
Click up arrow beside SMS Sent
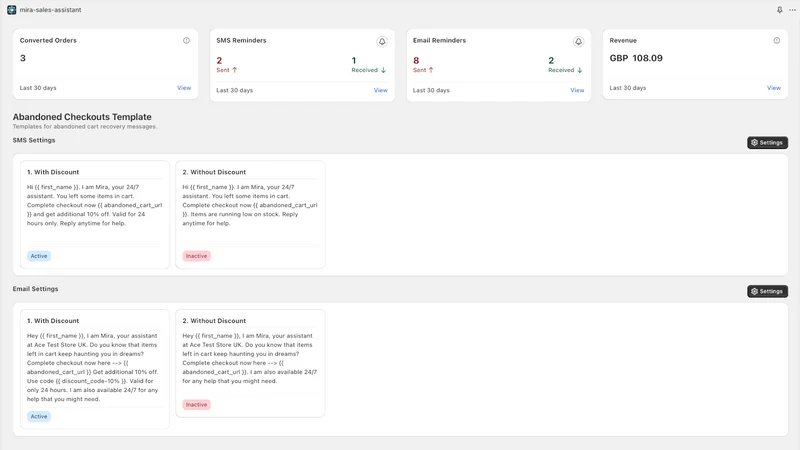pyautogui.click(x=235, y=70)
